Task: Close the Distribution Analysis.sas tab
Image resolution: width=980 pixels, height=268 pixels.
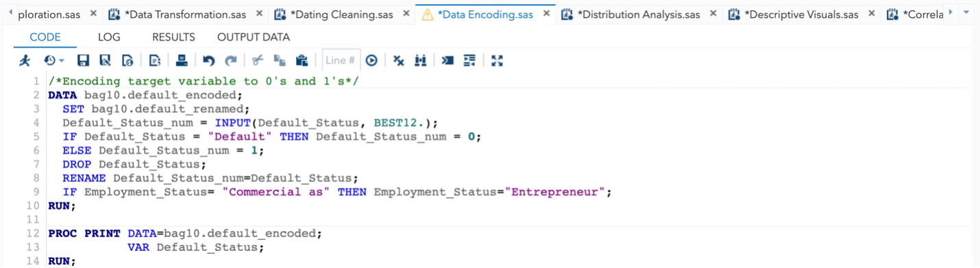Action: [713, 14]
